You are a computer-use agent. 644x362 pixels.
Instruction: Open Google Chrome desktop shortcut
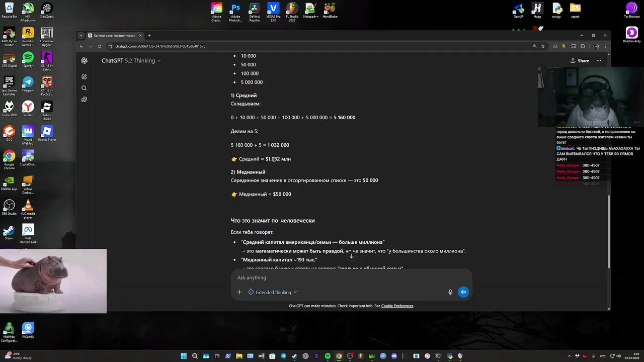tap(9, 159)
